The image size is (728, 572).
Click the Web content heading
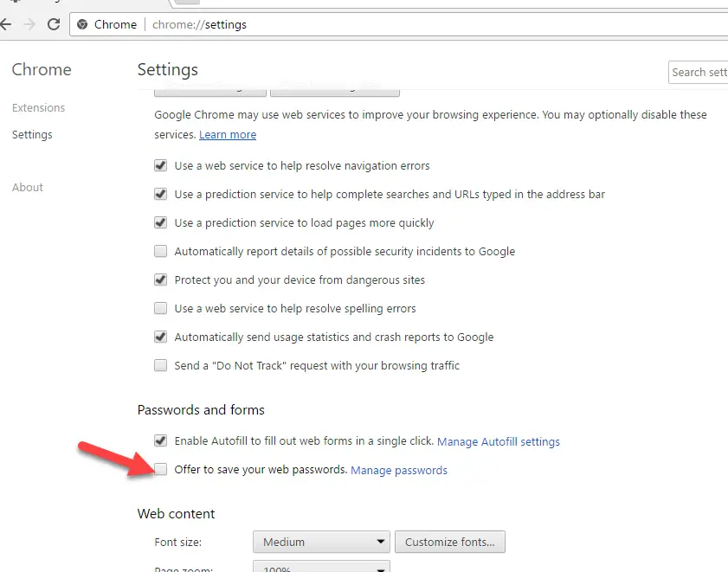tap(176, 513)
